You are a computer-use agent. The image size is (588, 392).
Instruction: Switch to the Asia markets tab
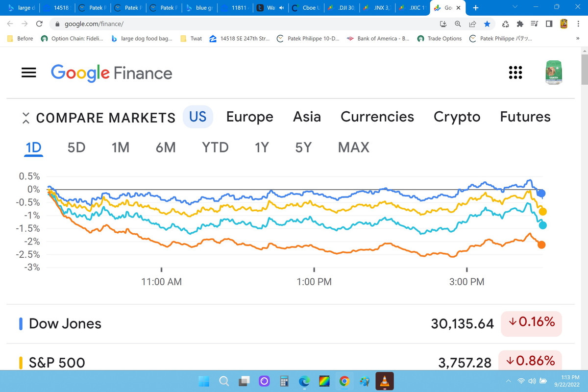tap(307, 117)
